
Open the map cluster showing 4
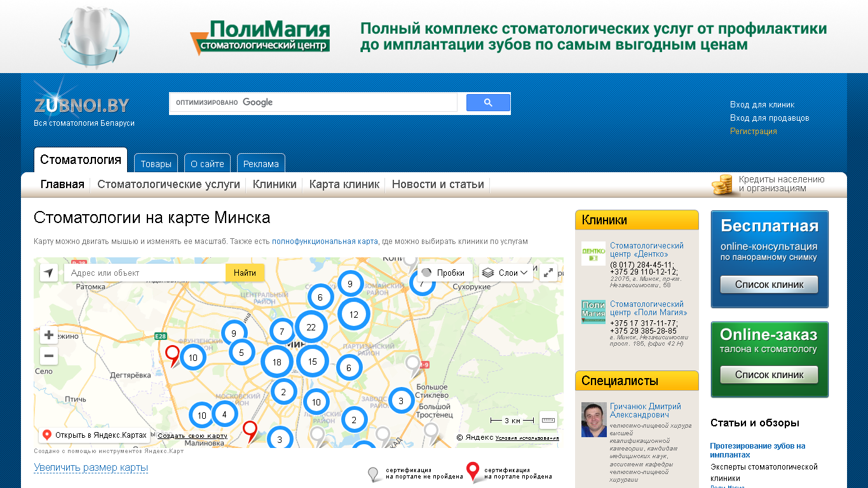224,415
